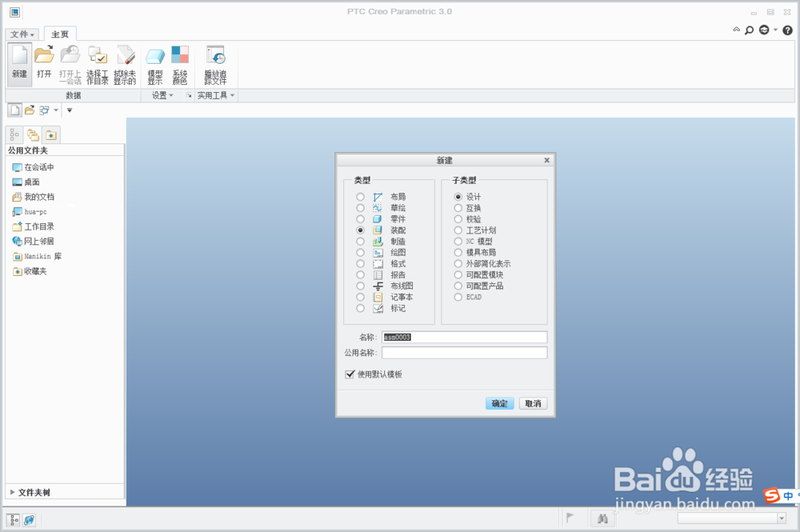Click the binoculars find icon in status bar

602,518
